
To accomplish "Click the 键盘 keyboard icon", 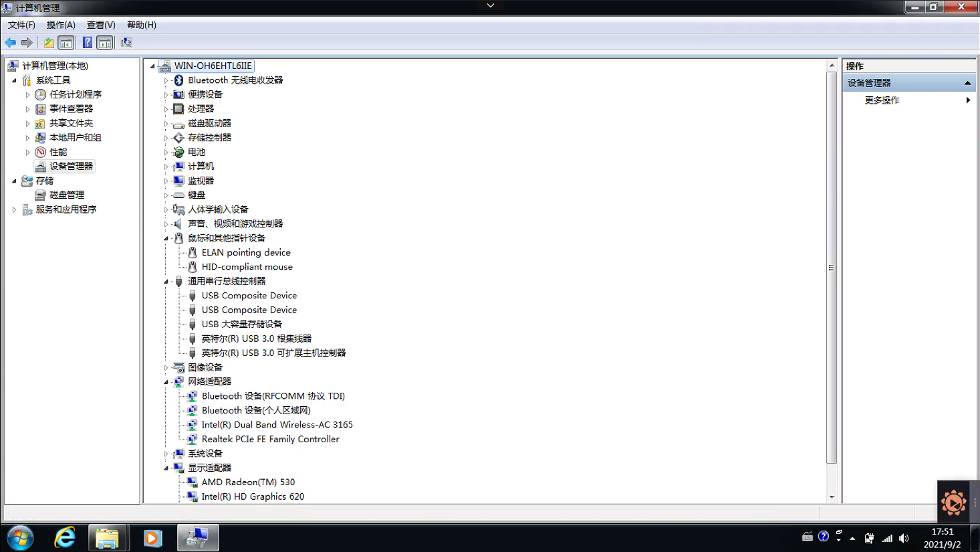I will (x=178, y=195).
